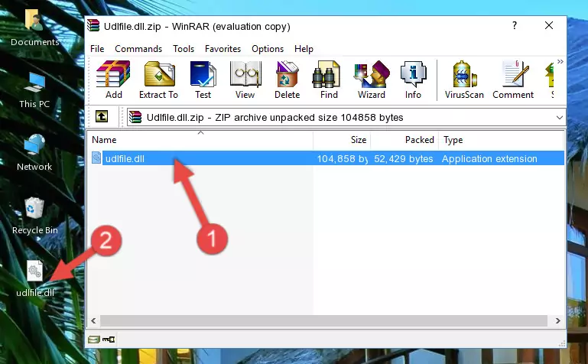Select udlfile.dll desktop file icon
The image size is (588, 364).
point(35,279)
